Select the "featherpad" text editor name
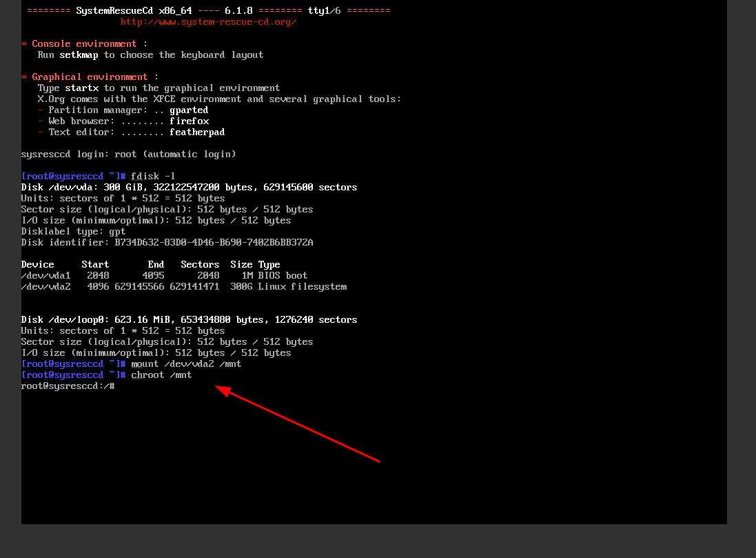The height and width of the screenshot is (558, 756). point(197,132)
